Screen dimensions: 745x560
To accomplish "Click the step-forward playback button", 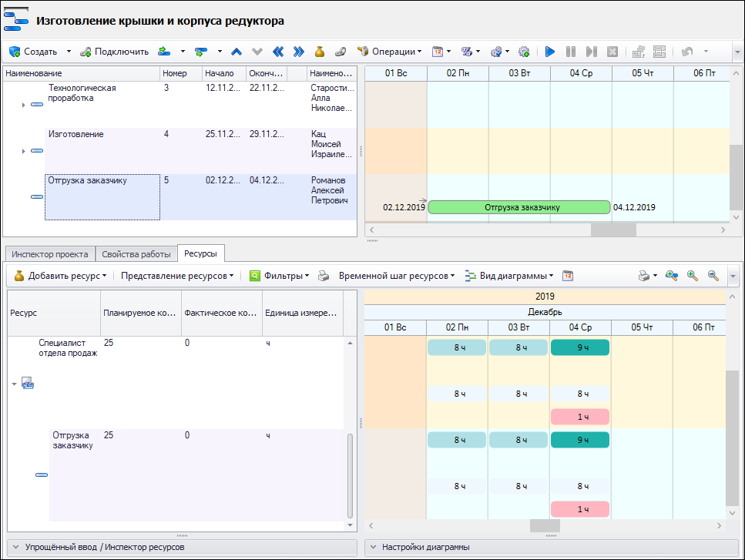I will tap(592, 52).
